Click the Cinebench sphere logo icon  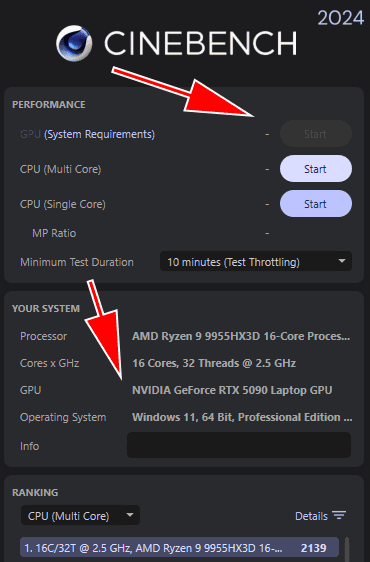pyautogui.click(x=74, y=43)
